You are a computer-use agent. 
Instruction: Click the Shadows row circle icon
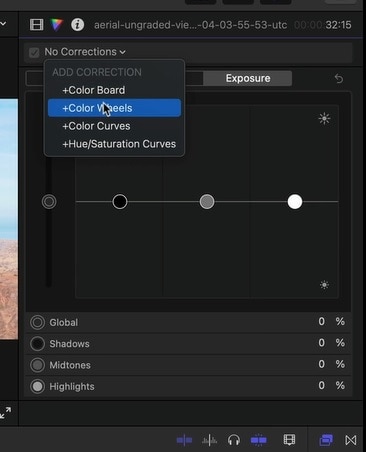pyautogui.click(x=37, y=344)
